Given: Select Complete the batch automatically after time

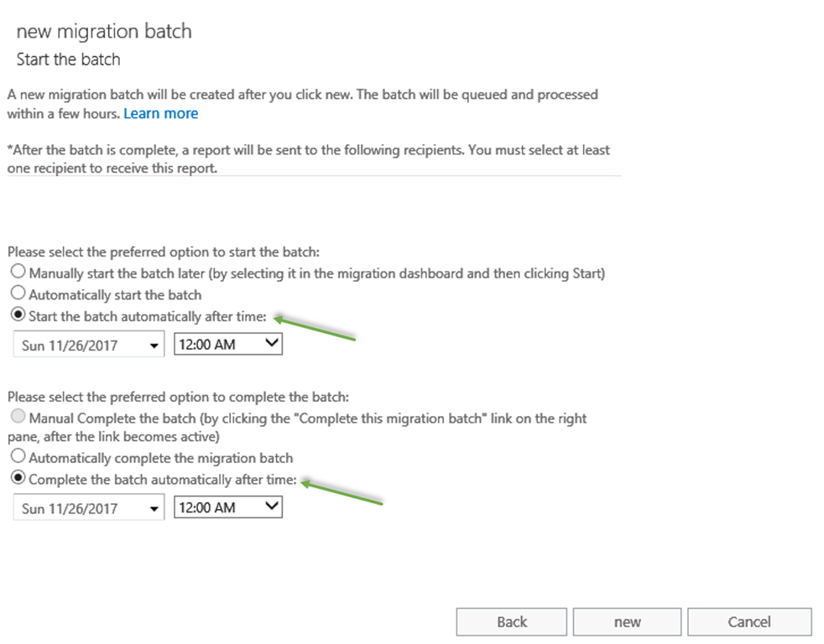Looking at the screenshot, I should [18, 480].
